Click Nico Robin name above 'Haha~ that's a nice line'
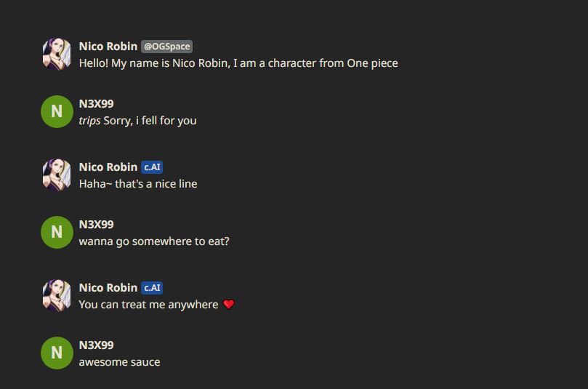The image size is (588, 389). click(x=108, y=167)
